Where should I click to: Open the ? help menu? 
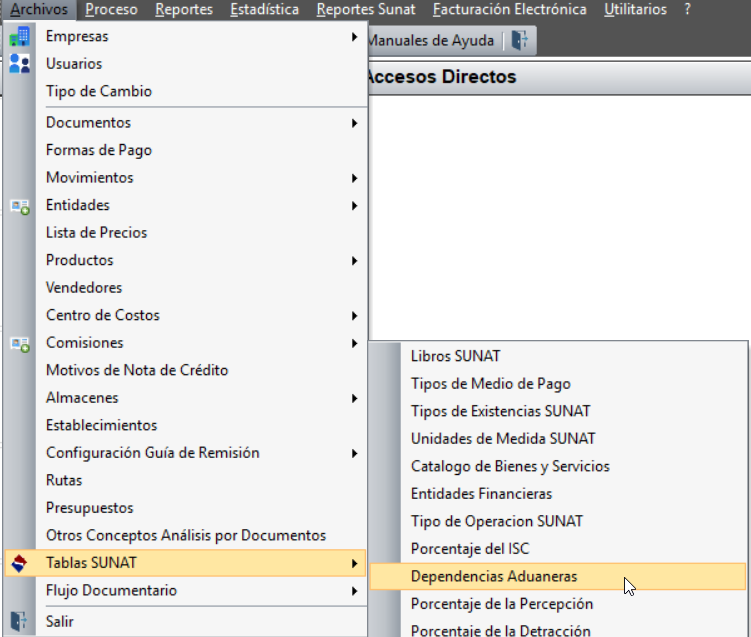click(x=687, y=9)
